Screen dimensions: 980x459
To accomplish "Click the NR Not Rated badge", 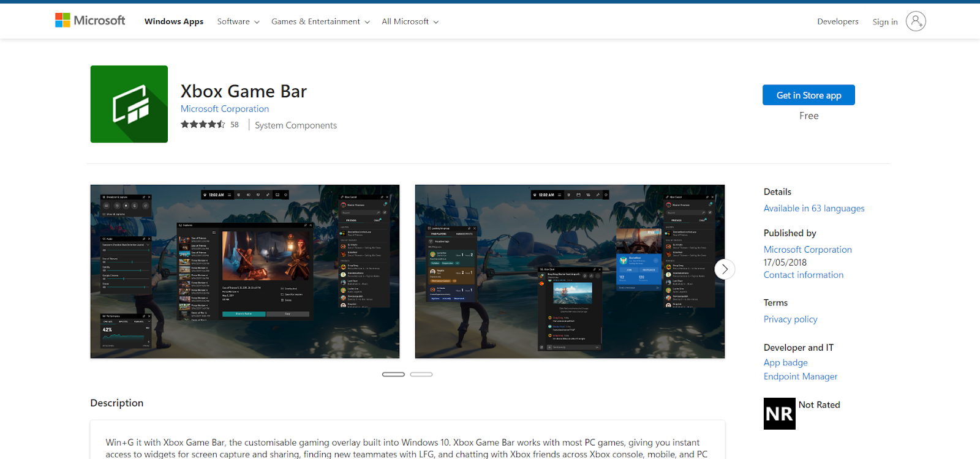I will [x=780, y=414].
